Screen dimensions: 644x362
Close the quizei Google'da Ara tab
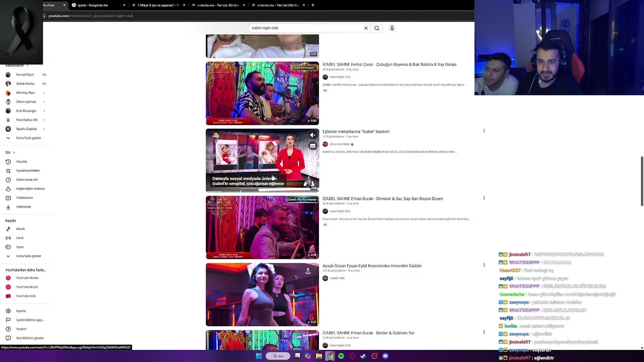[124, 5]
